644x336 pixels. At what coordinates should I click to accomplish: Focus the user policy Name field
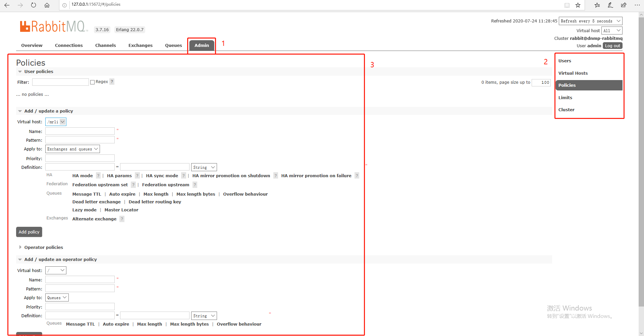click(x=80, y=131)
